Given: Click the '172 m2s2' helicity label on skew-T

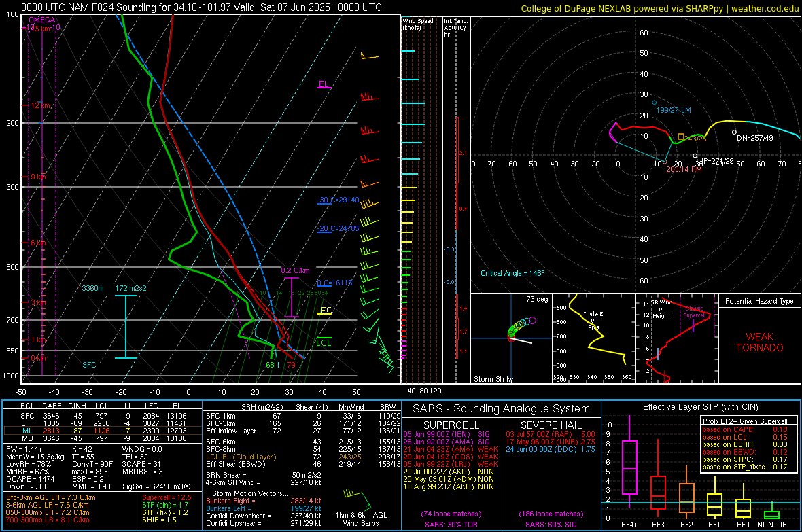Looking at the screenshot, I should (131, 288).
